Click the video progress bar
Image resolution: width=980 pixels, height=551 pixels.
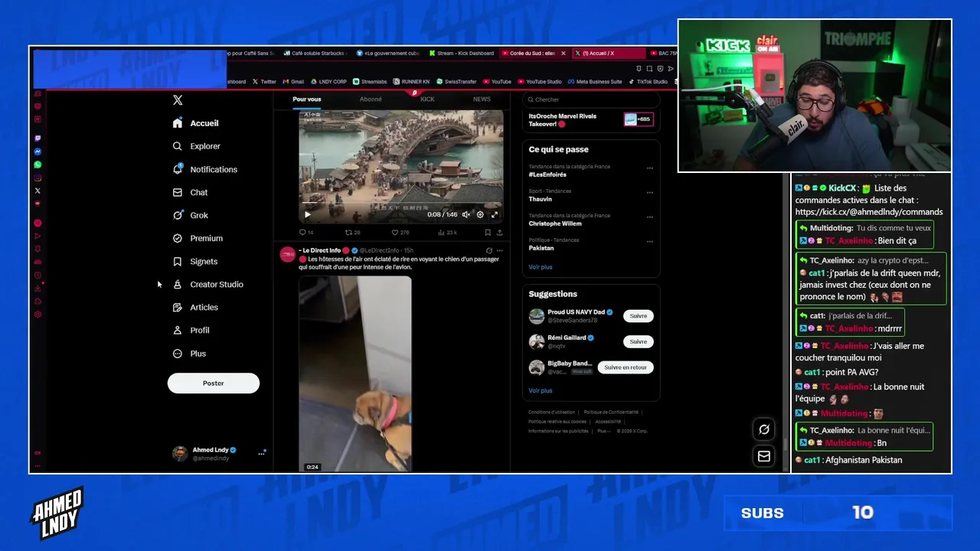tap(400, 204)
